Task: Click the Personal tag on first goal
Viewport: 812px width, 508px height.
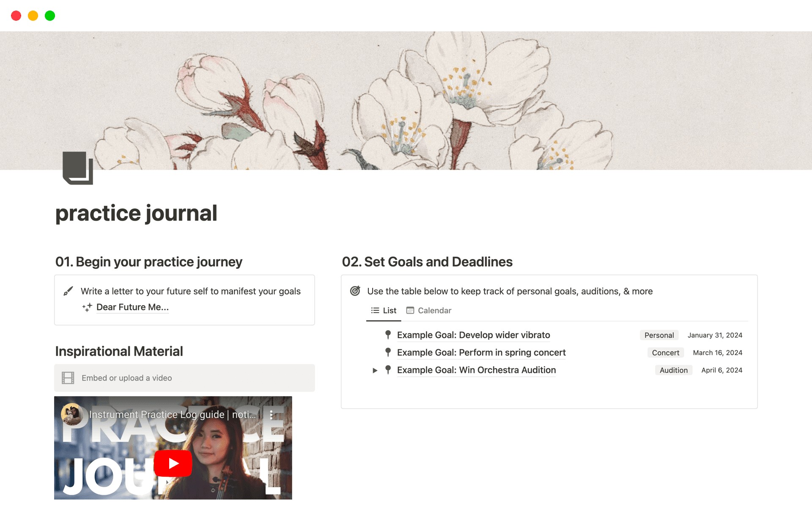Action: point(659,335)
